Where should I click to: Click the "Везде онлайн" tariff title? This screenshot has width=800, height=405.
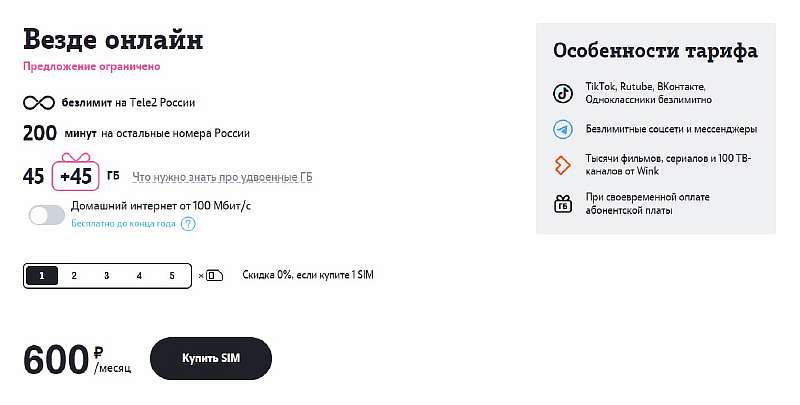pos(113,40)
